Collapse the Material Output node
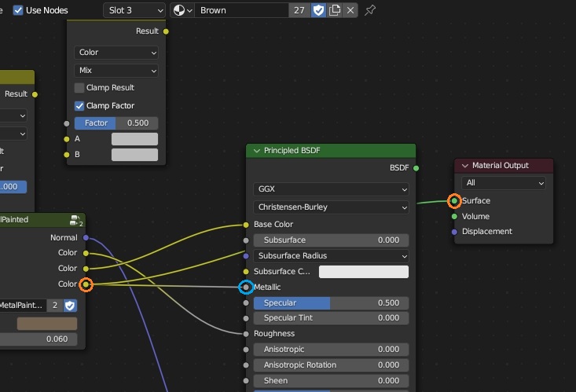The height and width of the screenshot is (392, 576). [x=464, y=166]
